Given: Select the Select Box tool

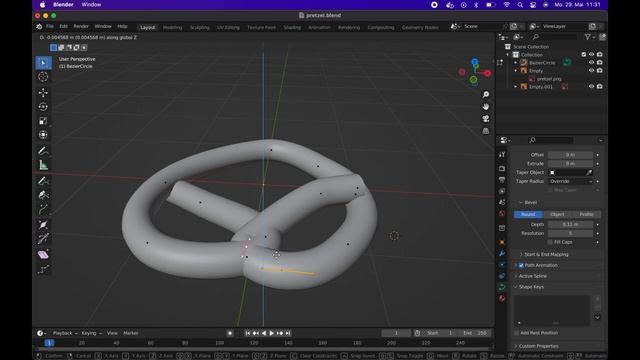Looking at the screenshot, I should (x=43, y=63).
